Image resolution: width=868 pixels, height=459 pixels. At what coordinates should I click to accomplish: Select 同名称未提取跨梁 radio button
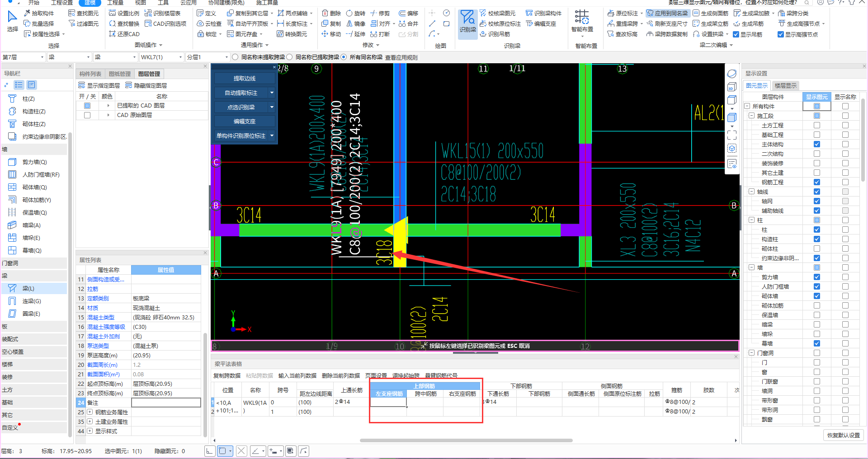235,57
